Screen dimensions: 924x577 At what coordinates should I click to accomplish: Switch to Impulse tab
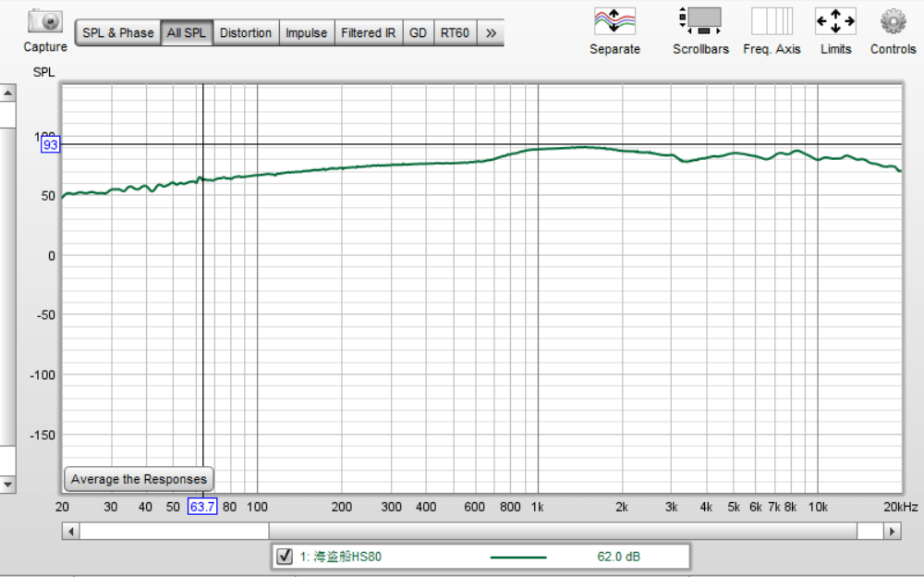pos(306,33)
